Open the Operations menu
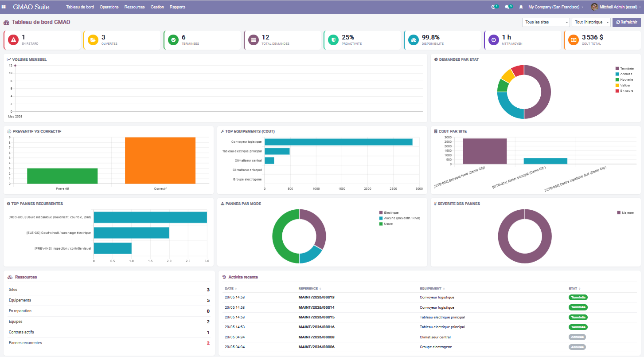 109,7
